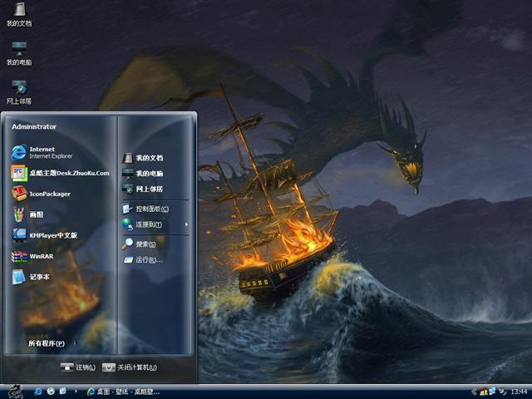The width and height of the screenshot is (532, 399).
Task: Open the 网上邻居 desktop icon
Action: tap(19, 92)
